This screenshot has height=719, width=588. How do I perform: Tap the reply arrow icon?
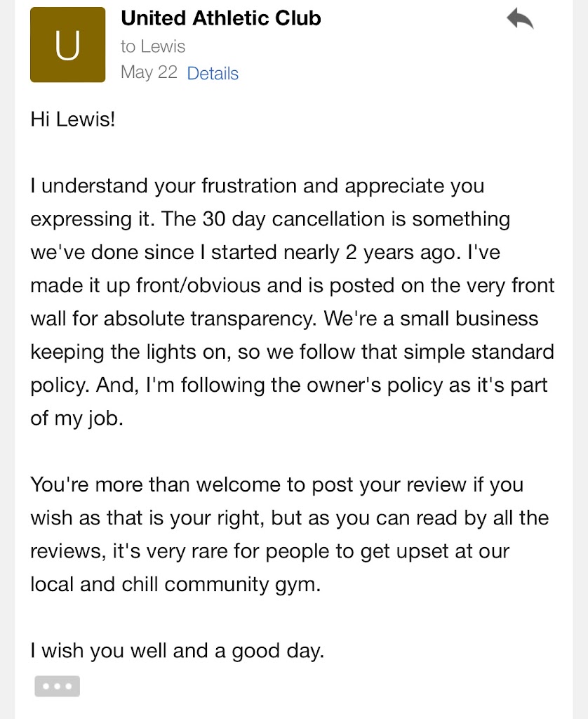coord(520,20)
